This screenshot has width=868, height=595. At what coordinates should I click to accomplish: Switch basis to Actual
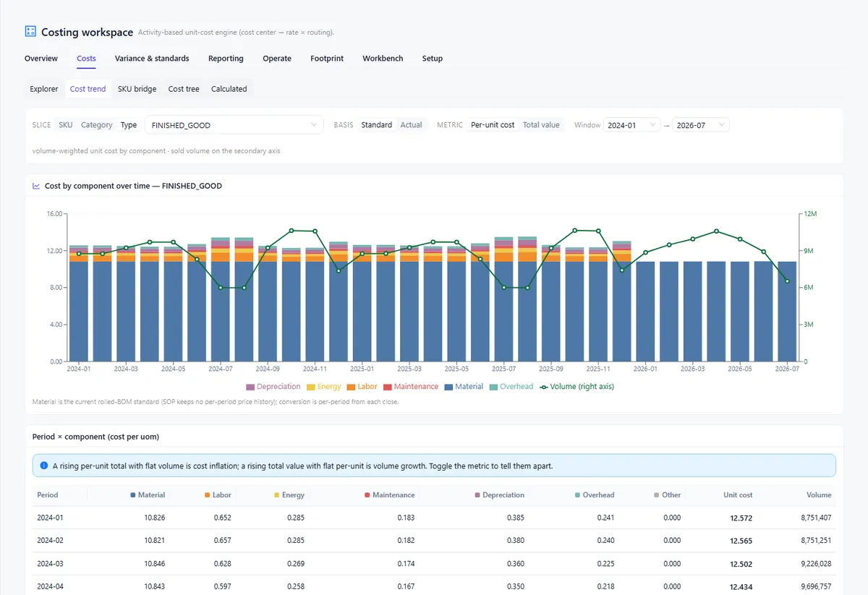412,125
